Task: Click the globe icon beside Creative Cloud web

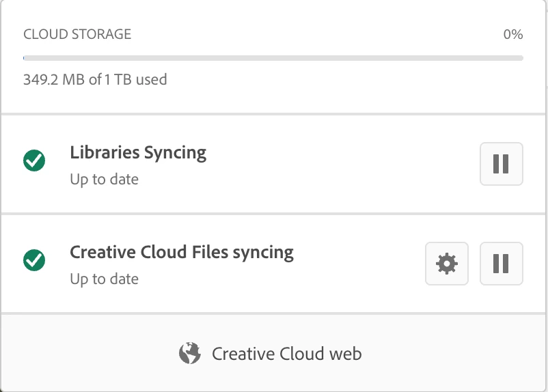Action: pyautogui.click(x=189, y=353)
